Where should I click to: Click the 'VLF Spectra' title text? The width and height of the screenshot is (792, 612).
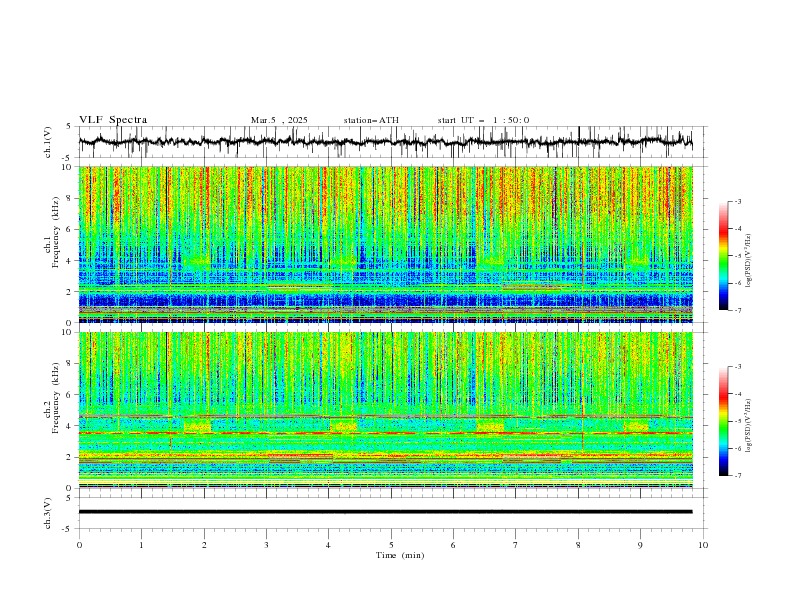pos(113,120)
